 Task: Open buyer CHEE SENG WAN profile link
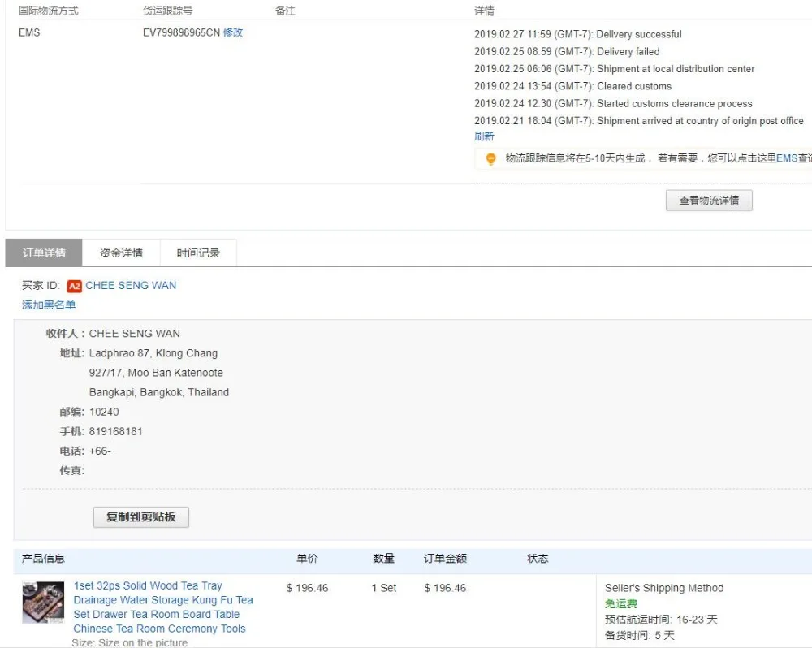(x=131, y=285)
